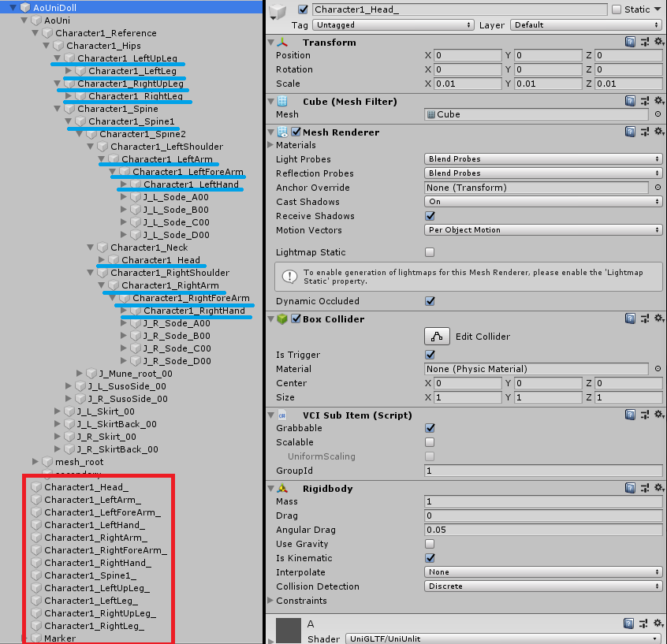The height and width of the screenshot is (644, 667).
Task: Open Box Collider gear menu
Action: pyautogui.click(x=659, y=318)
